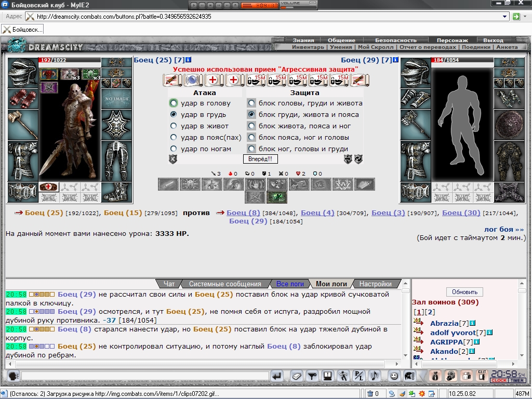This screenshot has height=399, width=532.
Task: Click the running man icon in bottom toolbar
Action: [343, 376]
